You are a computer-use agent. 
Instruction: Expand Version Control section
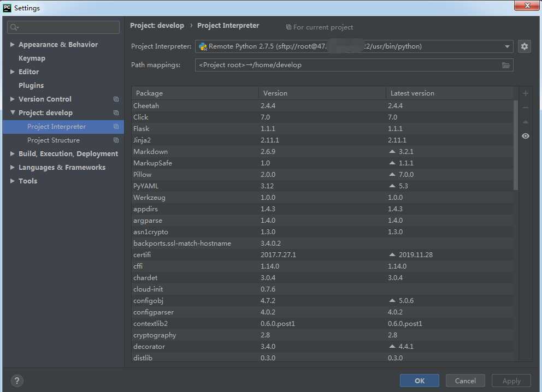point(13,99)
